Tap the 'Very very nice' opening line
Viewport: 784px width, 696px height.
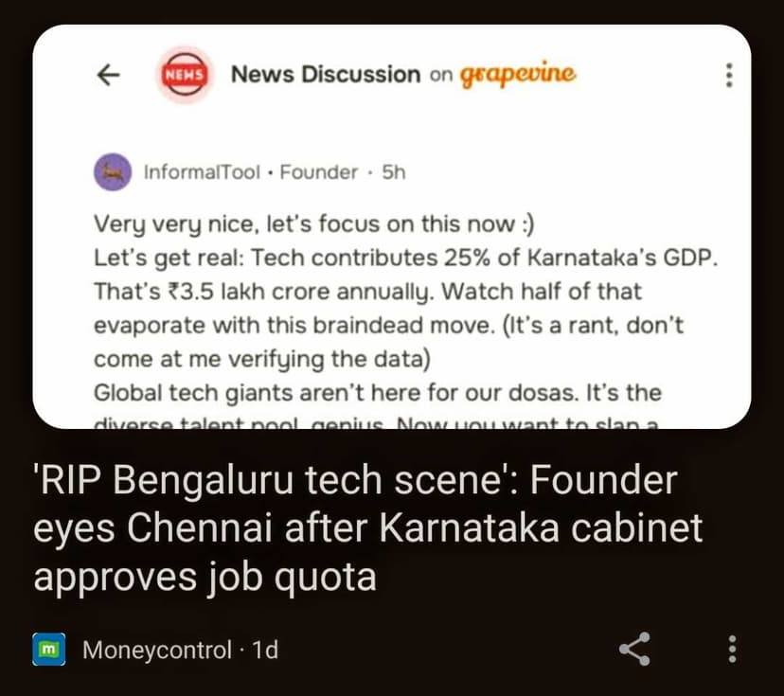[314, 223]
